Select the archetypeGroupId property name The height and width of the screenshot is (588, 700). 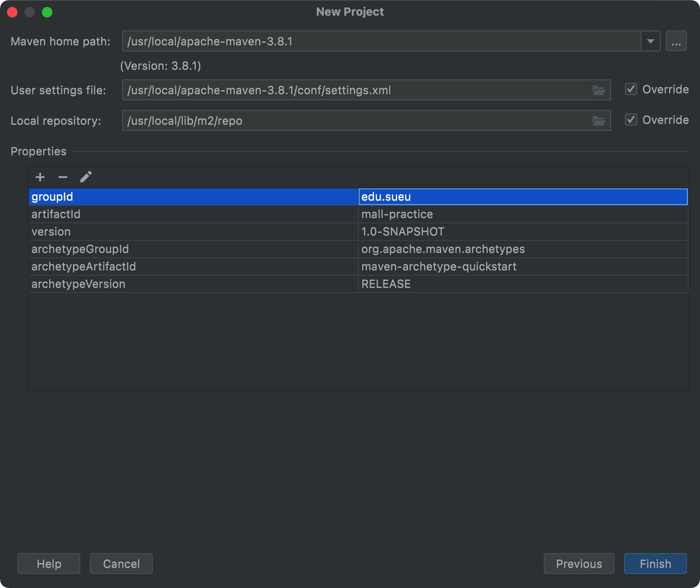(x=193, y=249)
